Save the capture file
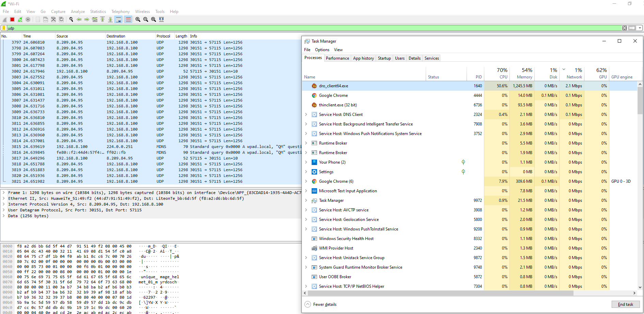The image size is (644, 314). tap(46, 19)
